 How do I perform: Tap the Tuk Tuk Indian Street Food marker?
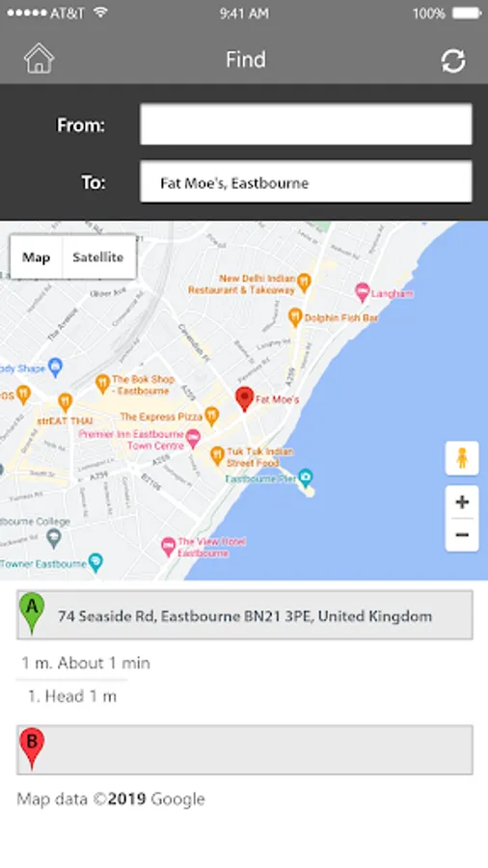(217, 456)
